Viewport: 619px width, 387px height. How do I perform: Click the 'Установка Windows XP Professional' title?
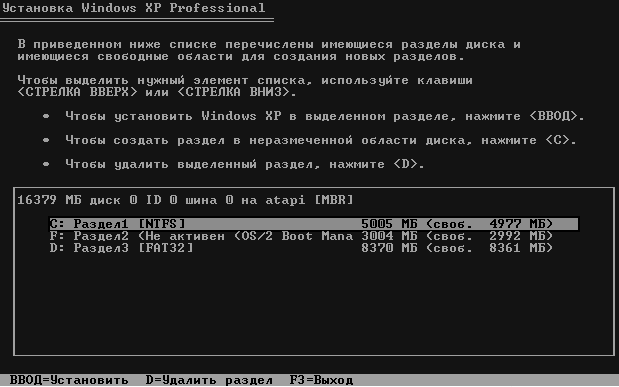133,8
